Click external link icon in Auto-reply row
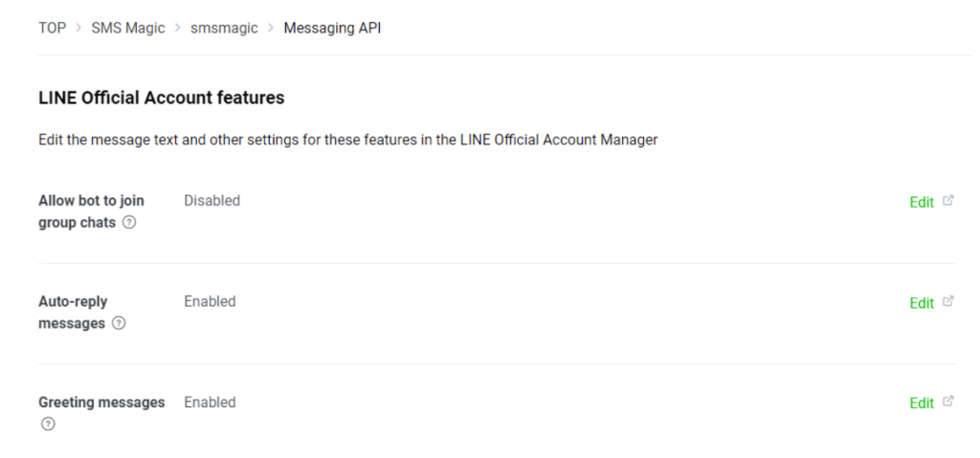980x458 pixels. click(948, 301)
